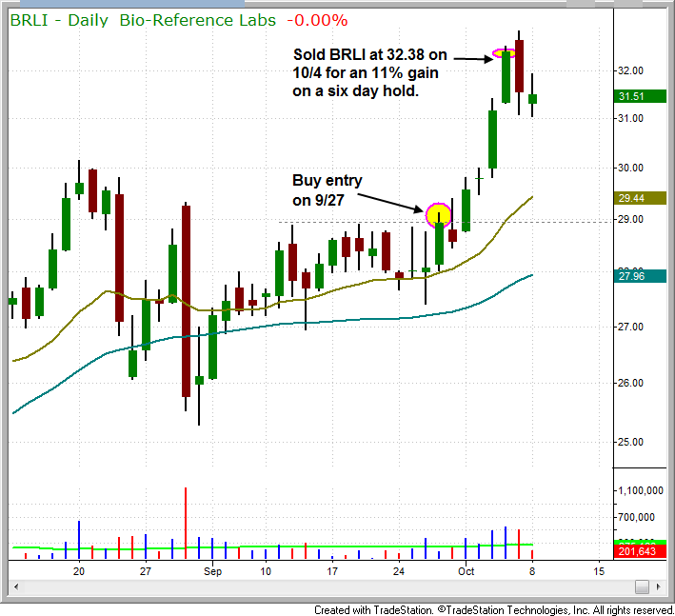Click the 30.00 price axis label
The image size is (675, 616).
coord(630,168)
